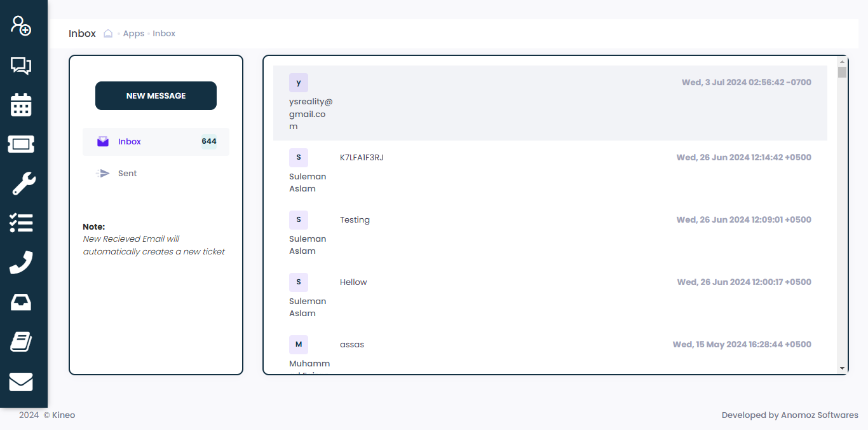Select the inbox tray sidebar icon
The width and height of the screenshot is (868, 430).
(21, 302)
